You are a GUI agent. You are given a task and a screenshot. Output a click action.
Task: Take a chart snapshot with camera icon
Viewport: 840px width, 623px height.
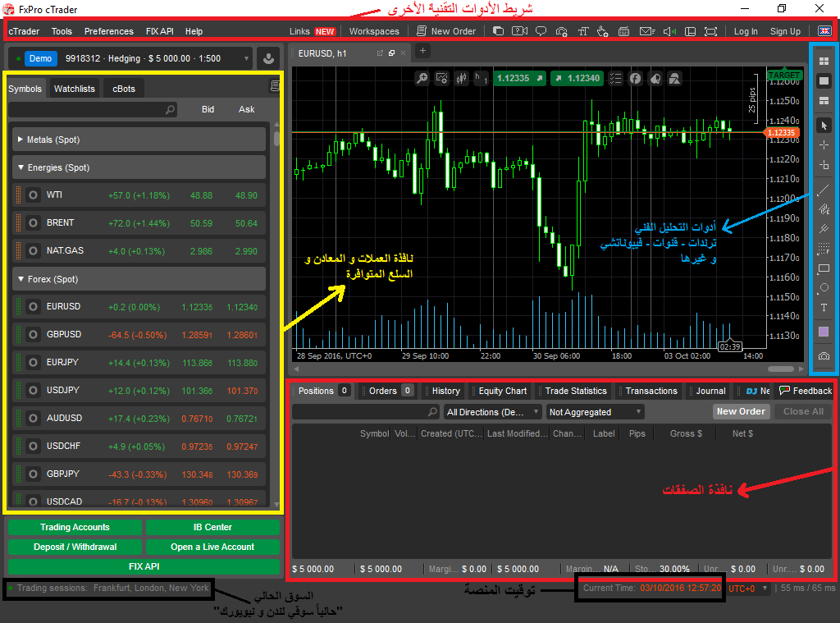tap(824, 356)
